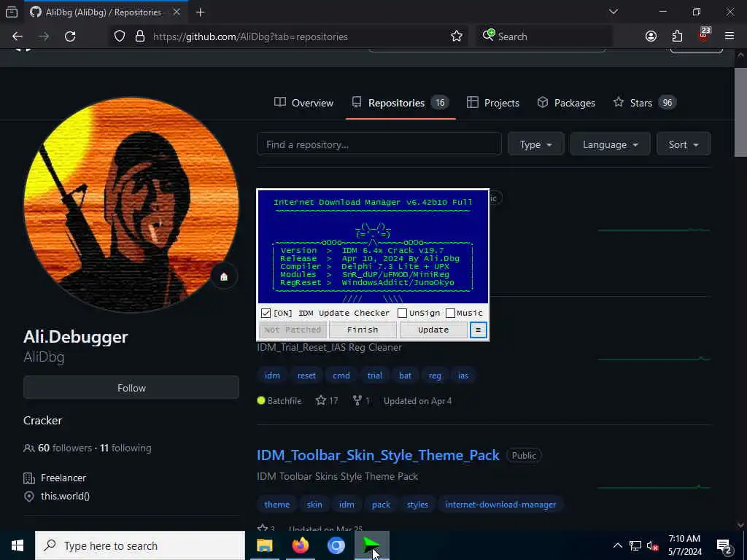Open Firefox account icon in toolbar
This screenshot has width=747, height=560.
click(x=651, y=36)
